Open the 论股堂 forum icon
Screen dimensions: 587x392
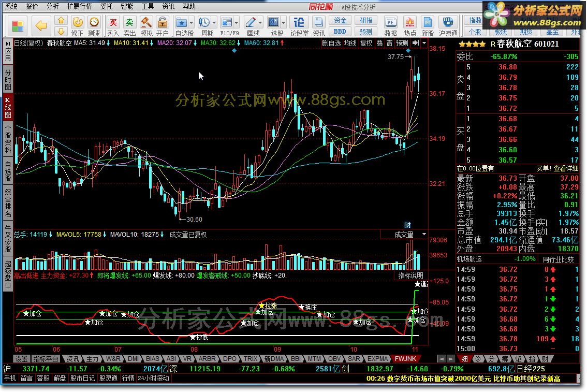click(299, 26)
